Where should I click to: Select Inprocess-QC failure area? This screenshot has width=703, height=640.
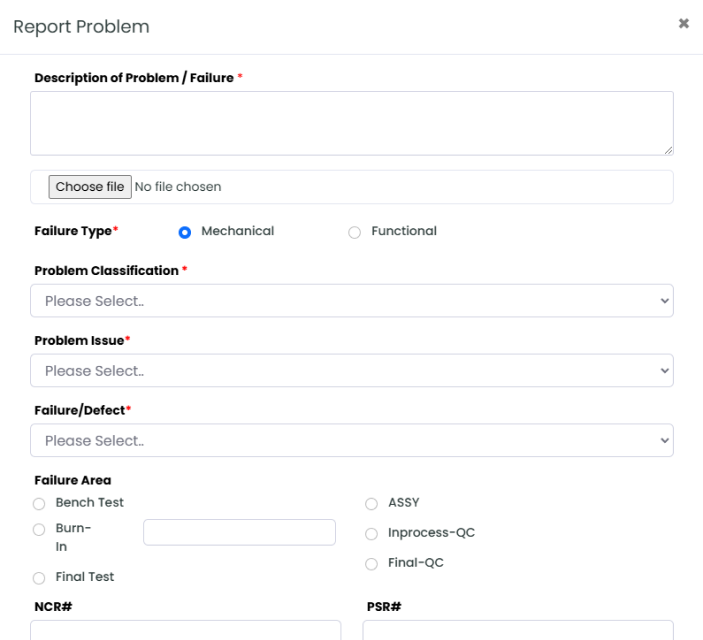click(371, 534)
